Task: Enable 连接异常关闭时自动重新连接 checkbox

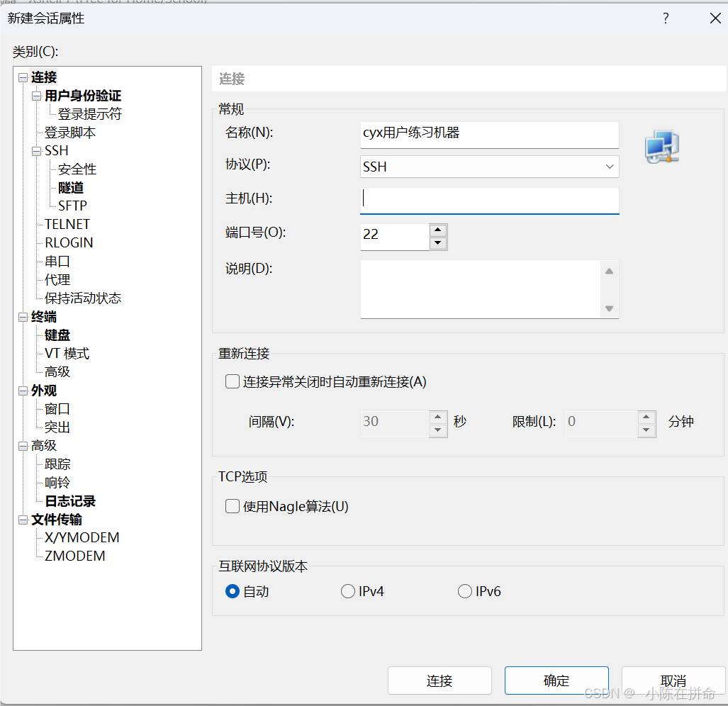Action: 232,381
